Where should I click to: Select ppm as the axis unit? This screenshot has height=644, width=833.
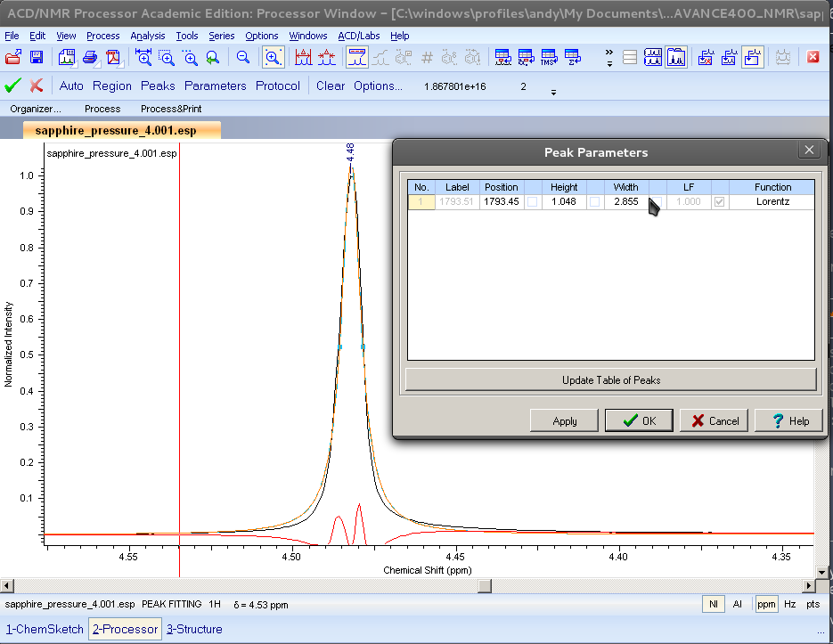766,604
